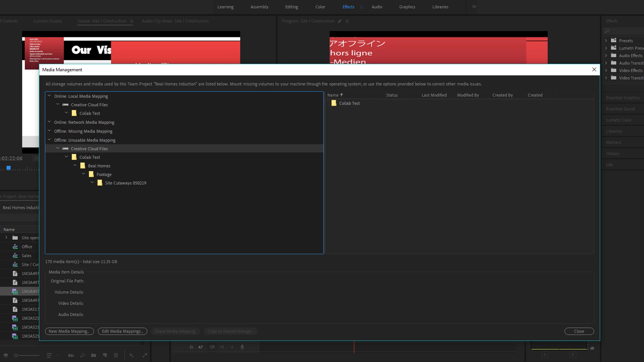644x362 pixels.
Task: Collapse Online: Local Media Mapping node
Action: pyautogui.click(x=49, y=96)
